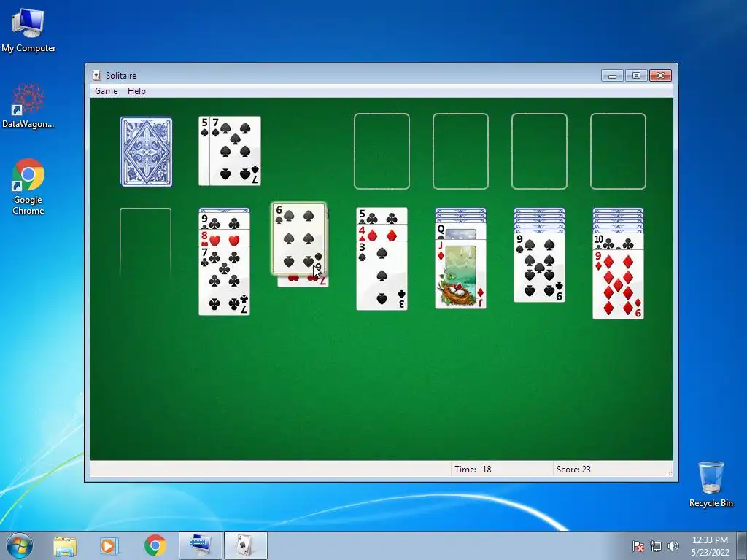Open the Windows Start menu
Viewport: 747px width, 560px height.
point(20,545)
